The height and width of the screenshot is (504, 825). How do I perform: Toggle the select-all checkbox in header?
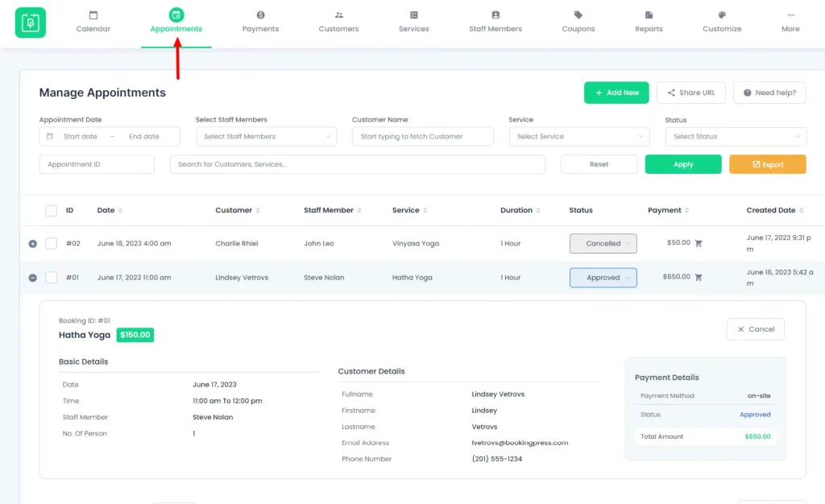(x=51, y=210)
